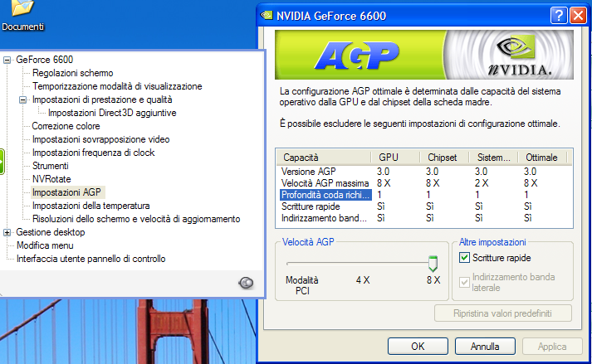Select Risoluzioni dello schermo e velocità di aggiornamento

point(136,219)
